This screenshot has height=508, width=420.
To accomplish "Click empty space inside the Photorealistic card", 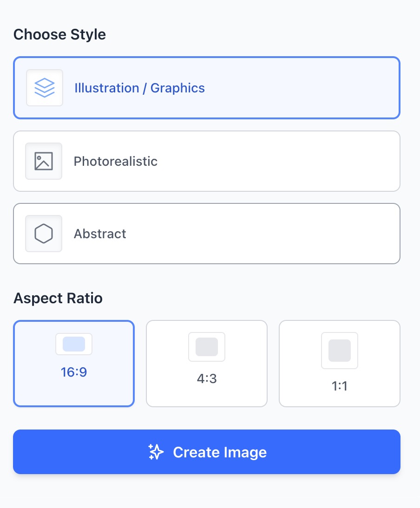I will [279, 161].
